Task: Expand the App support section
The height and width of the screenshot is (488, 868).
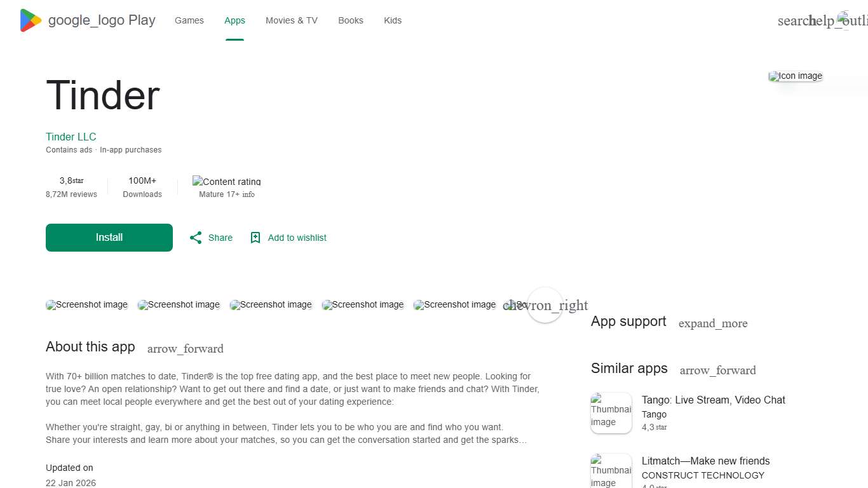Action: [713, 323]
